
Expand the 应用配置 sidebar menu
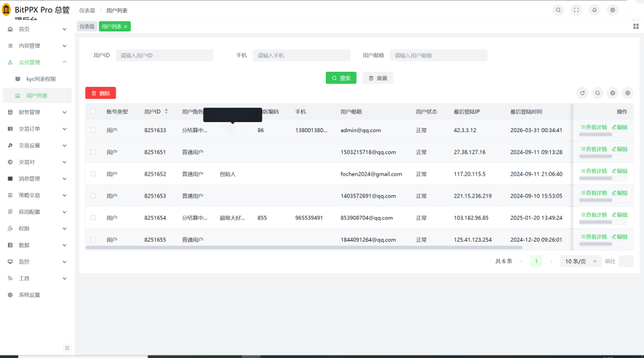coord(37,211)
